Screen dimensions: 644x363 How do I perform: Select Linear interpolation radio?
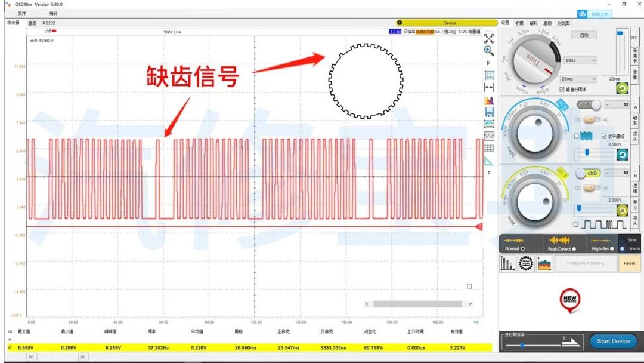(x=622, y=249)
